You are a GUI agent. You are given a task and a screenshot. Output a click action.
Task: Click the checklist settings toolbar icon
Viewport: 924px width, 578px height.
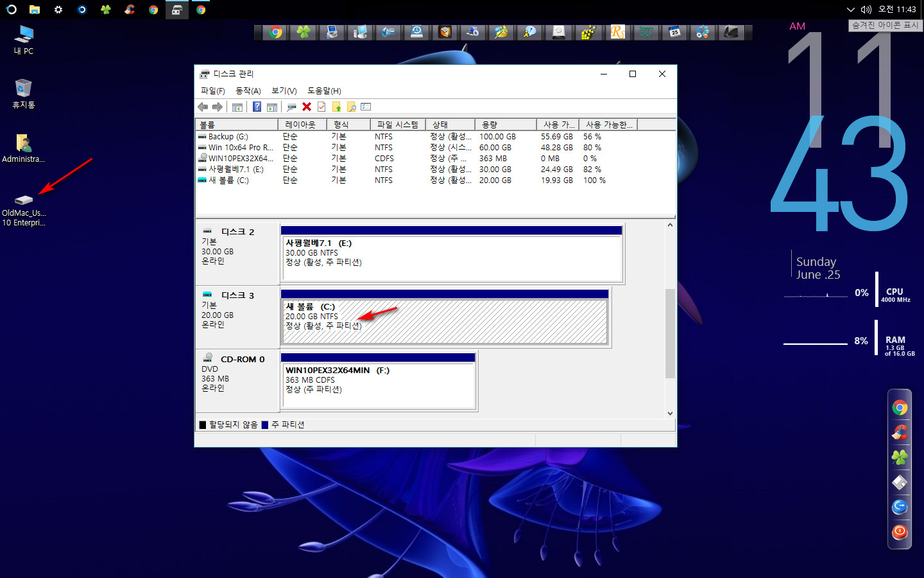pyautogui.click(x=366, y=107)
